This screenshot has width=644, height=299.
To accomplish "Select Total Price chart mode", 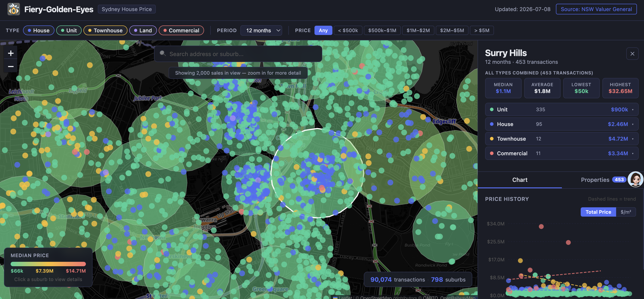I will click(x=598, y=212).
